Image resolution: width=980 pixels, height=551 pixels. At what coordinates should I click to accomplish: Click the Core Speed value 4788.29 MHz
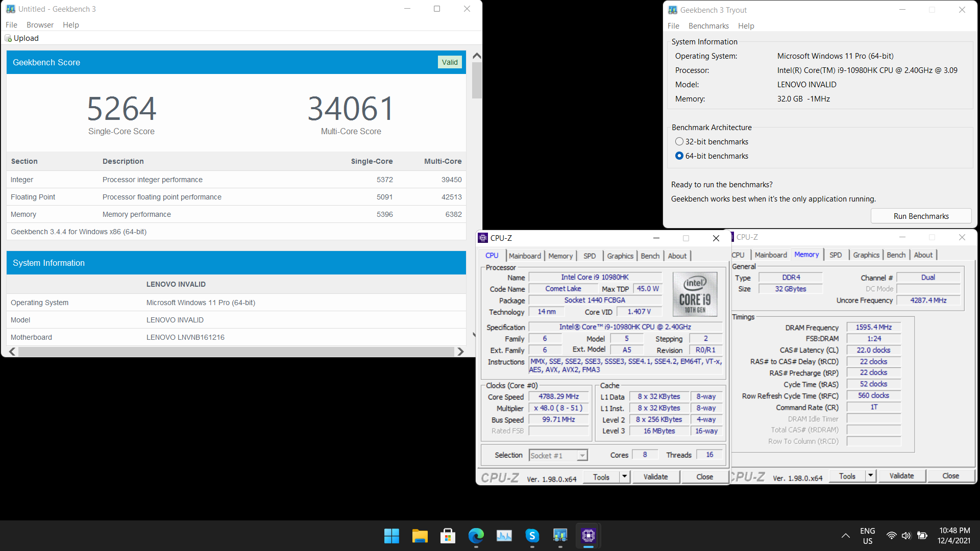tap(558, 396)
